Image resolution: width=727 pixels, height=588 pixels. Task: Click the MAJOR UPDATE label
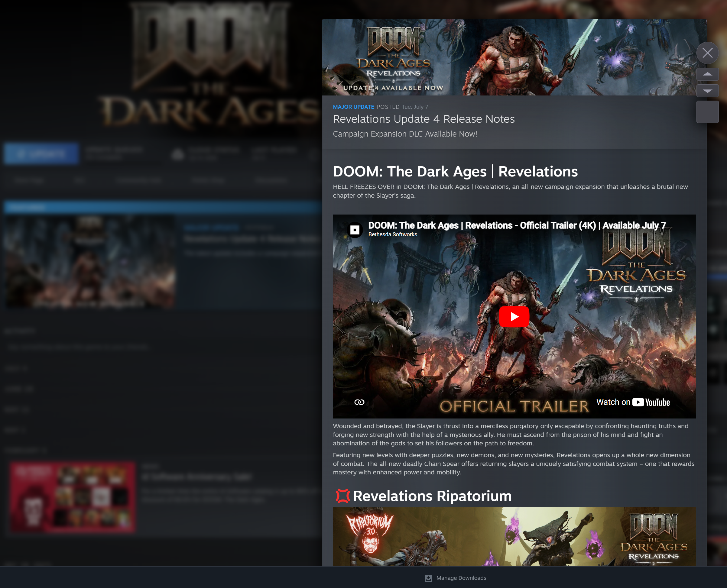353,107
